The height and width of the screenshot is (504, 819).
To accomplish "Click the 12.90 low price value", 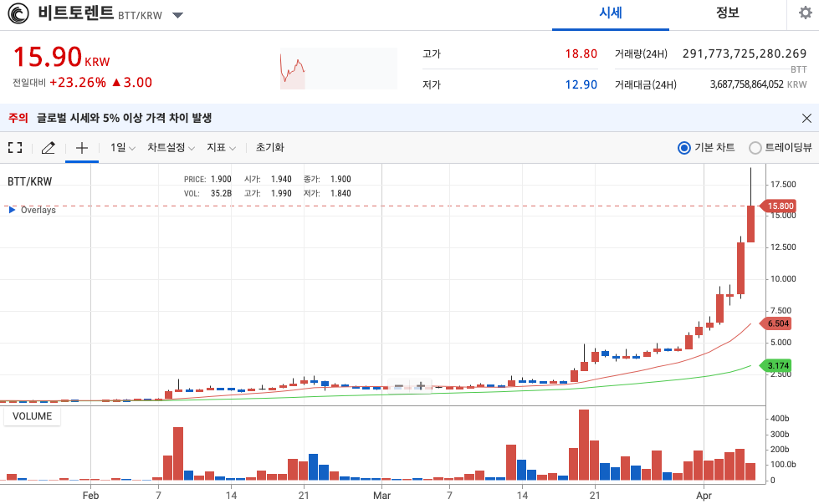I will (581, 84).
